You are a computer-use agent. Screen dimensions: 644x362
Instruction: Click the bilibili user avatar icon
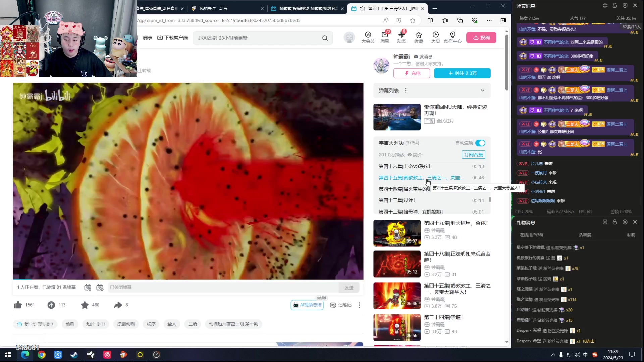(349, 37)
